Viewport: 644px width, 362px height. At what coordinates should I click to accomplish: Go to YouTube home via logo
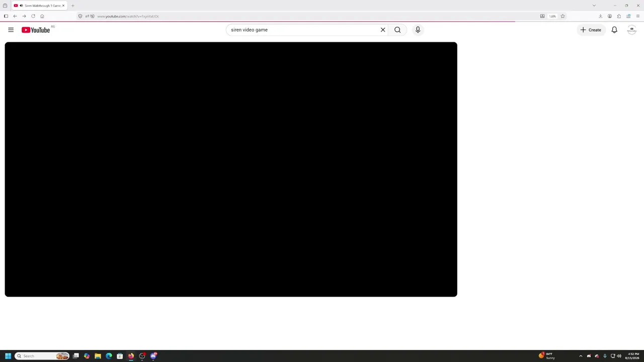click(36, 30)
